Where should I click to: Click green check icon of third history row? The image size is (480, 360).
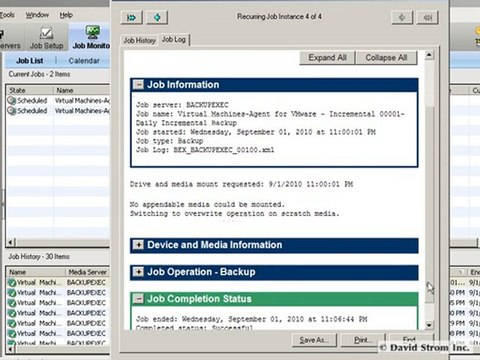pos(12,303)
